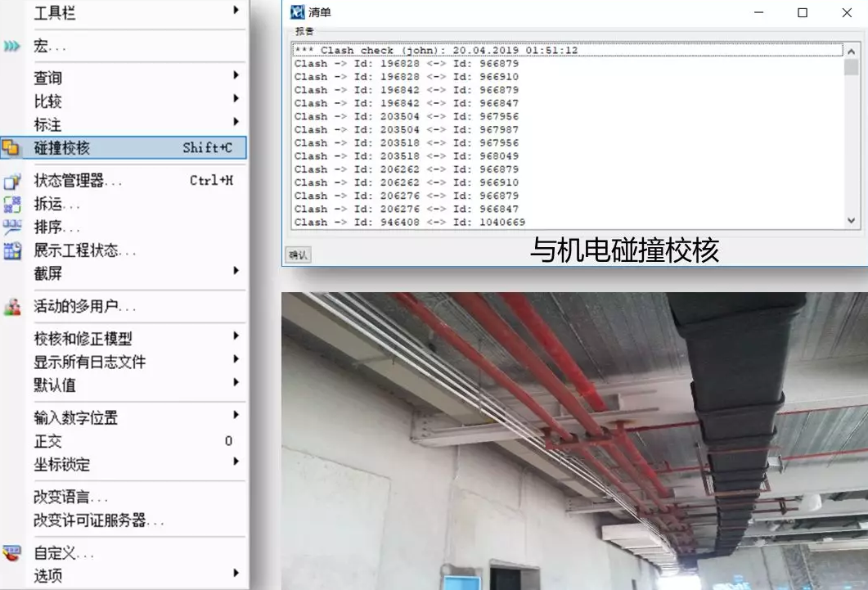
Task: Maximize the 清单 window
Action: (802, 13)
